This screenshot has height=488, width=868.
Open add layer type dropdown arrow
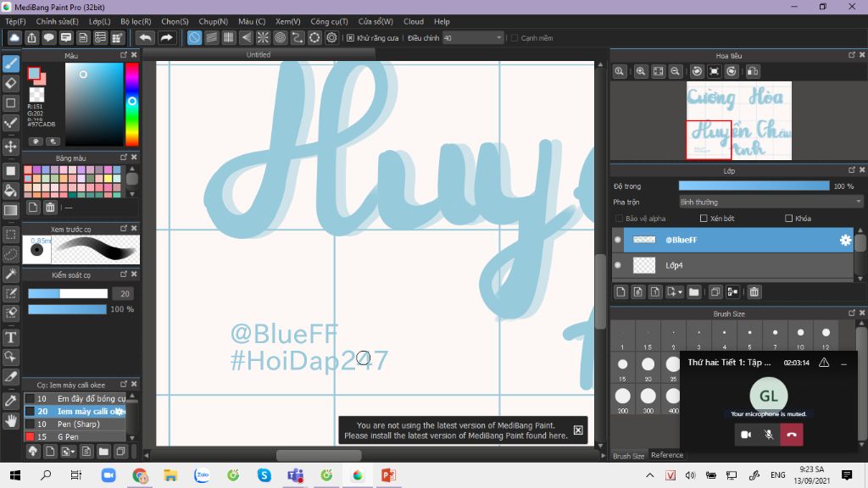[674, 291]
